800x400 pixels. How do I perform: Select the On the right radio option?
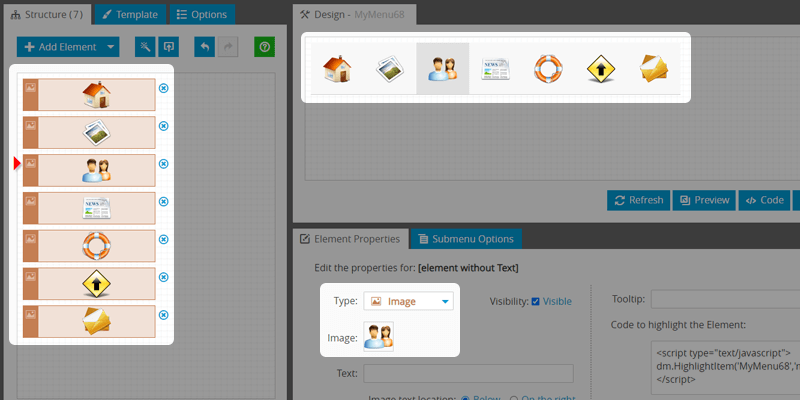[514, 397]
